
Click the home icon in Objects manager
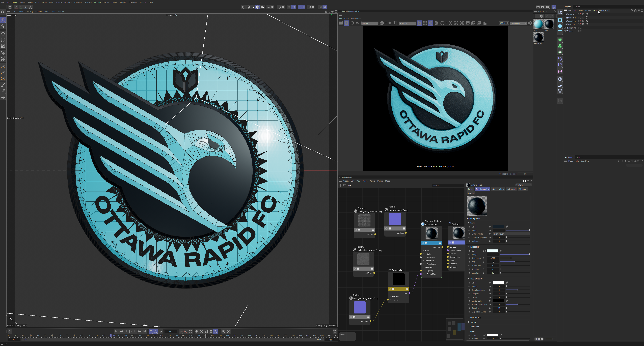pyautogui.click(x=635, y=11)
